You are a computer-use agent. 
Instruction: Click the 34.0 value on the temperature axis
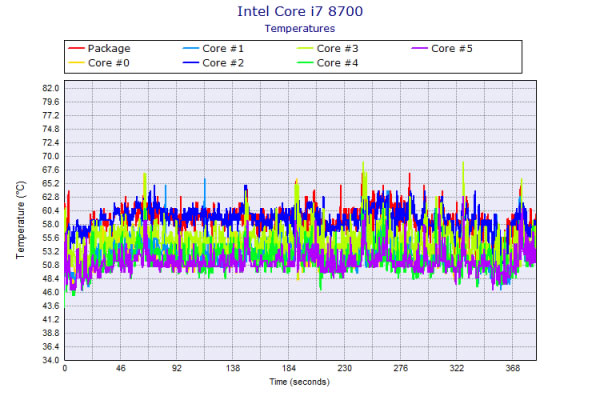pos(51,360)
